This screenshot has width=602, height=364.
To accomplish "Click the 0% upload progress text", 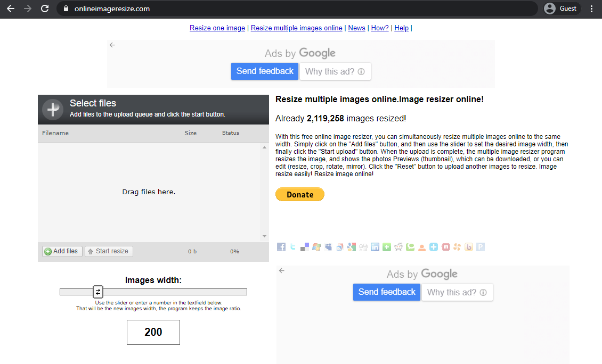I will tap(234, 252).
